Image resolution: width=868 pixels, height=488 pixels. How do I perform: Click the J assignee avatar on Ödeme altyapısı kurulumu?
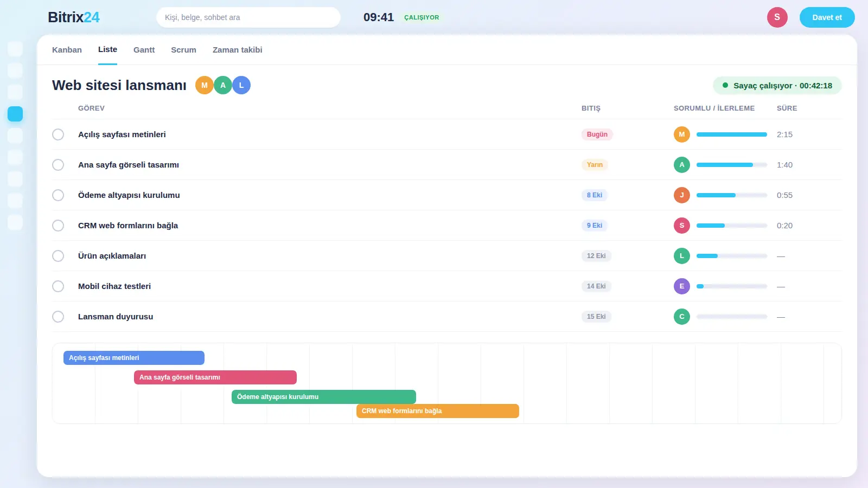point(682,195)
